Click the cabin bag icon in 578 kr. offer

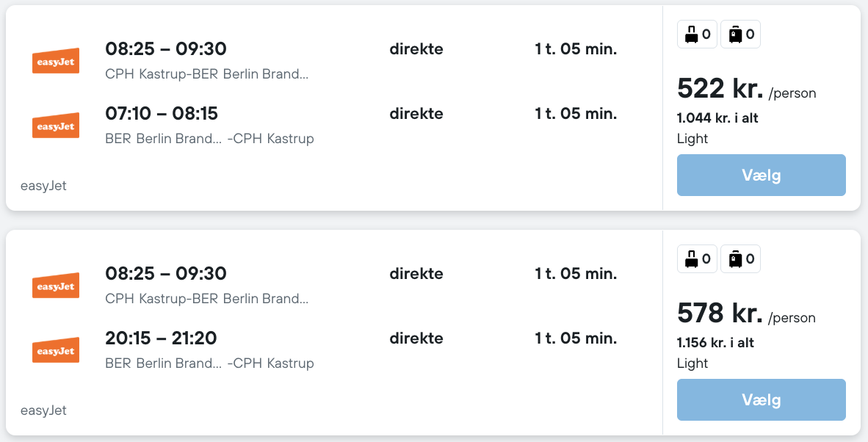(691, 259)
